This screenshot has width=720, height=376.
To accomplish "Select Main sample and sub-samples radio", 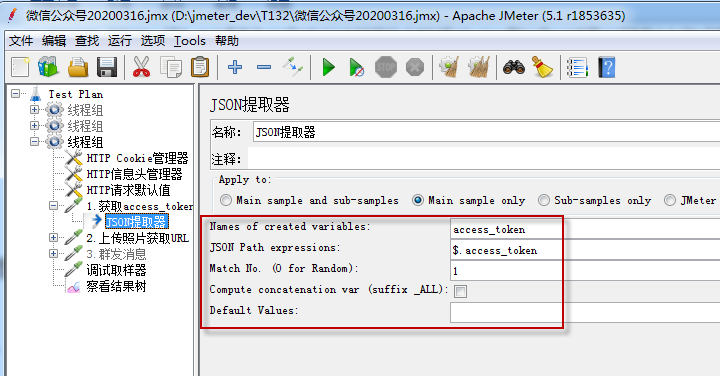I will click(x=225, y=200).
